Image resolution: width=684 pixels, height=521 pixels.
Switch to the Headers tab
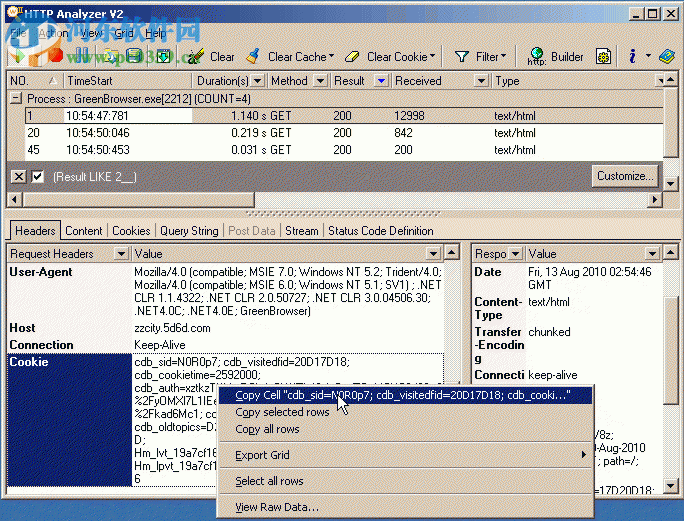(x=35, y=230)
